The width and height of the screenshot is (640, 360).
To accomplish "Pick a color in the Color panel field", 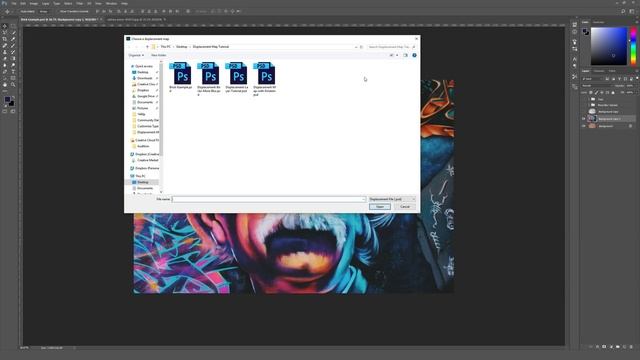I will tap(609, 46).
